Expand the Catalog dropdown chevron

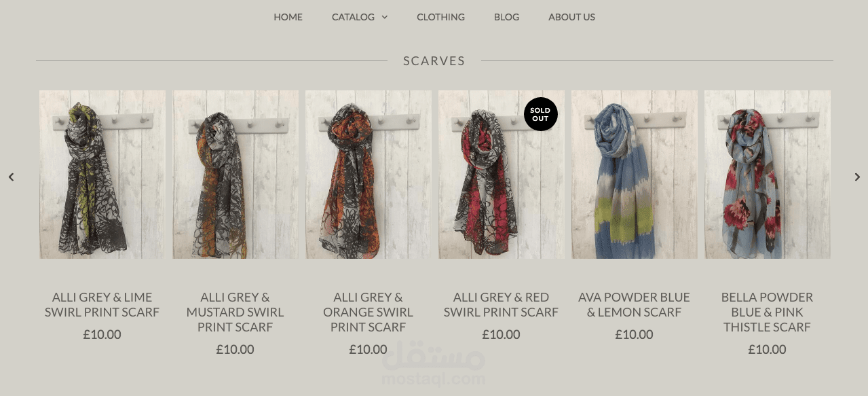coord(385,17)
